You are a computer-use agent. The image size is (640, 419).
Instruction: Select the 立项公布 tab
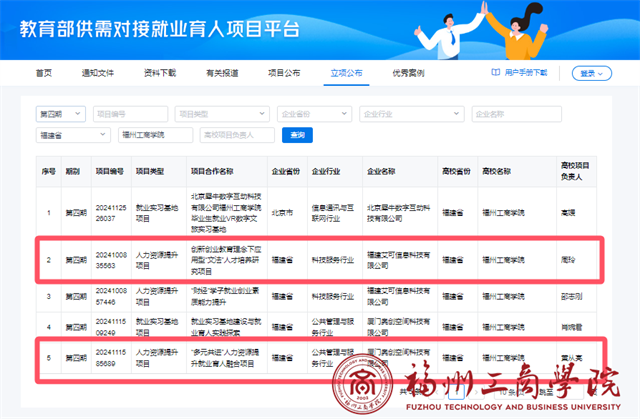346,73
